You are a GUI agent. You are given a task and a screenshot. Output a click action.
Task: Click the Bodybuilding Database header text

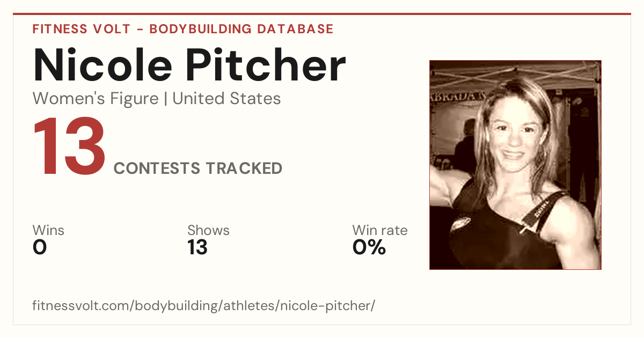[x=241, y=29]
